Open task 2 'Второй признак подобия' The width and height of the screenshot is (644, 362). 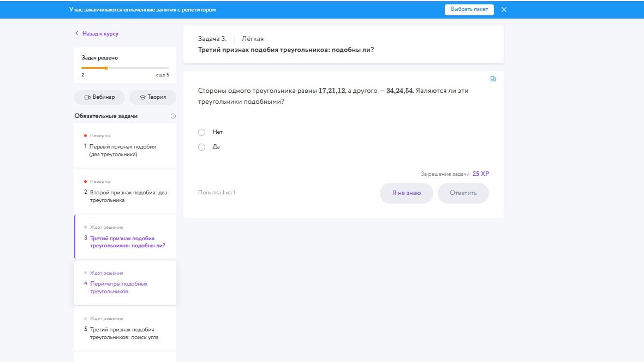click(126, 192)
